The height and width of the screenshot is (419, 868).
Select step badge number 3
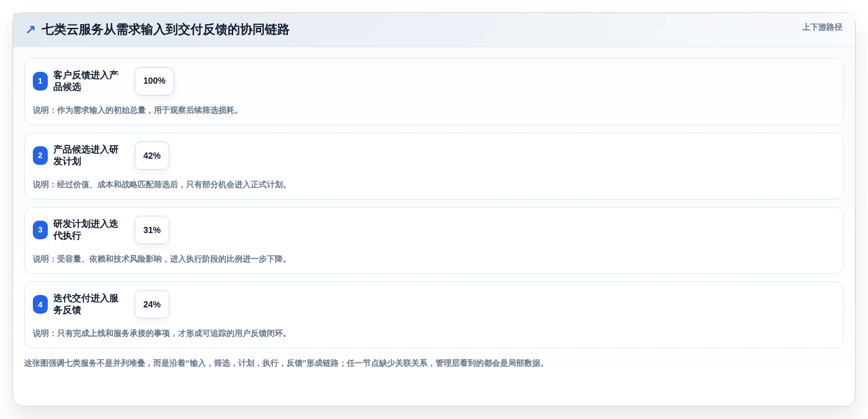40,230
